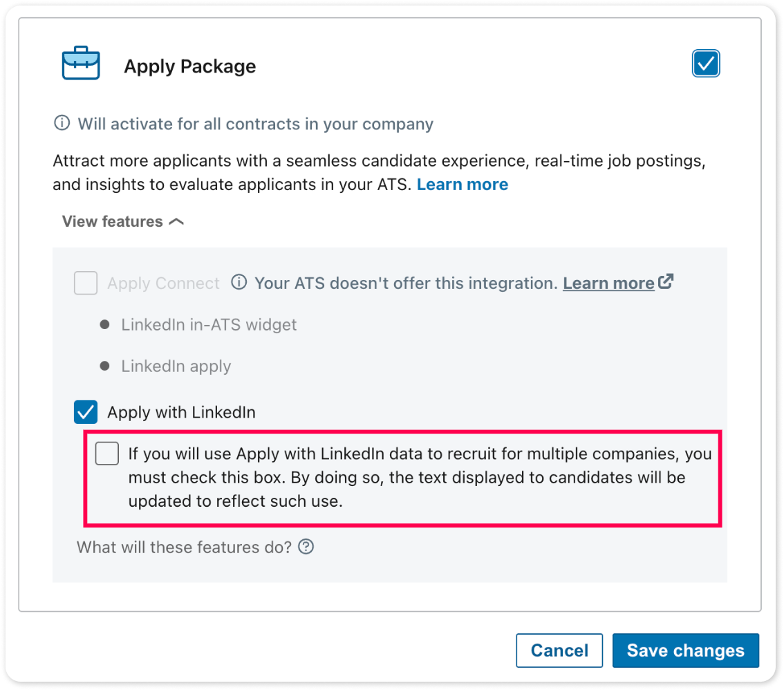Click info icon next to Apply Connect
This screenshot has height=690, width=784.
click(x=239, y=282)
